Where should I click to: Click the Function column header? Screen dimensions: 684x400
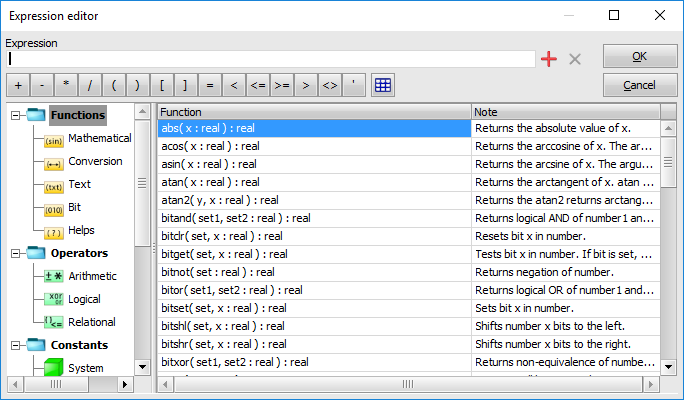tap(314, 112)
